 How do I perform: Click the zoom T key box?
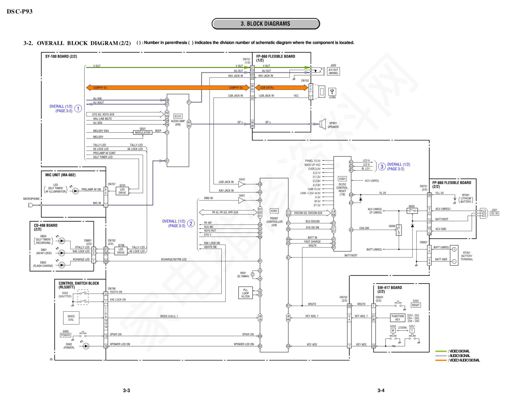point(412,330)
